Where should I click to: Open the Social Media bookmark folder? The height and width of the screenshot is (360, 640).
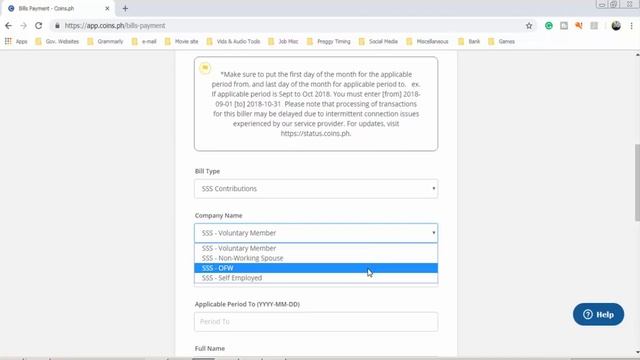click(378, 41)
